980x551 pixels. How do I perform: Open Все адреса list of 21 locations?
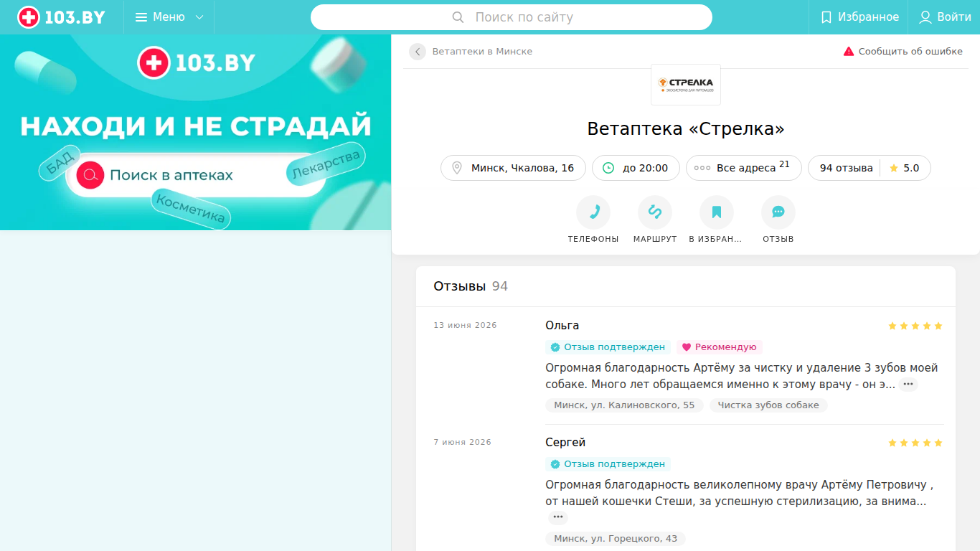(744, 168)
